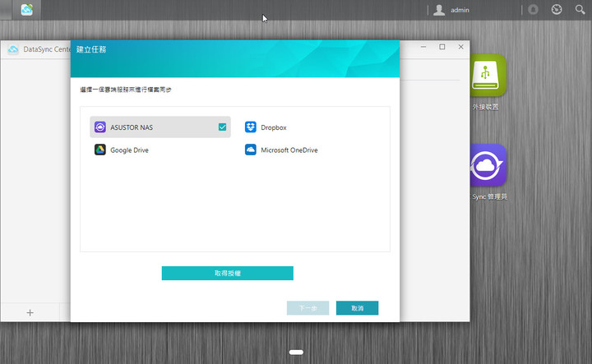Click the 取消 cancel button
Screen dimensions: 592x364
click(357, 308)
